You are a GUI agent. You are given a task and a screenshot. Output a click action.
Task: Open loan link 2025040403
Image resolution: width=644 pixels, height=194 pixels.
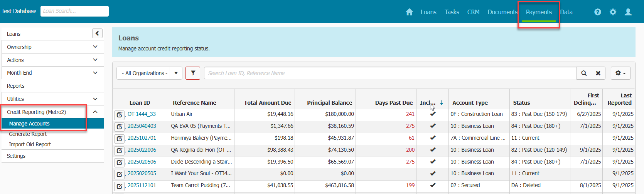point(142,126)
